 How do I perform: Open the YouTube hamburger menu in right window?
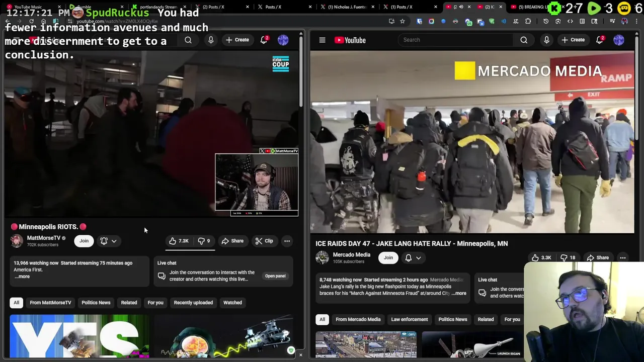point(322,40)
